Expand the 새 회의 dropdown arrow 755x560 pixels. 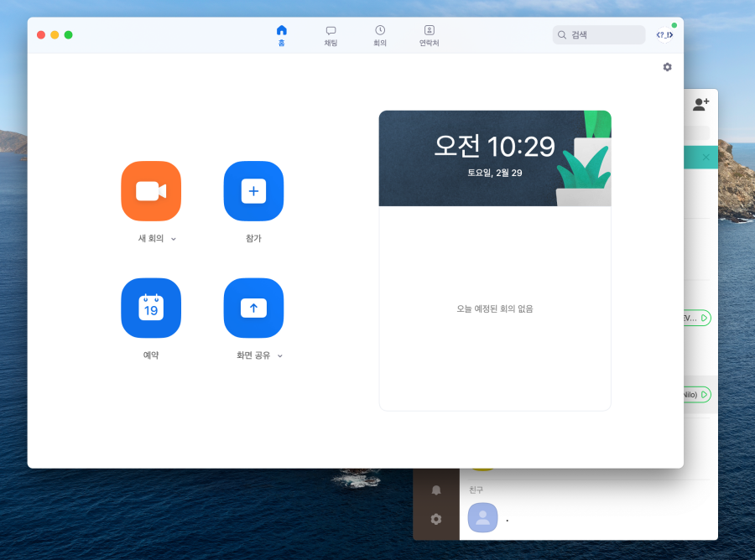point(174,239)
